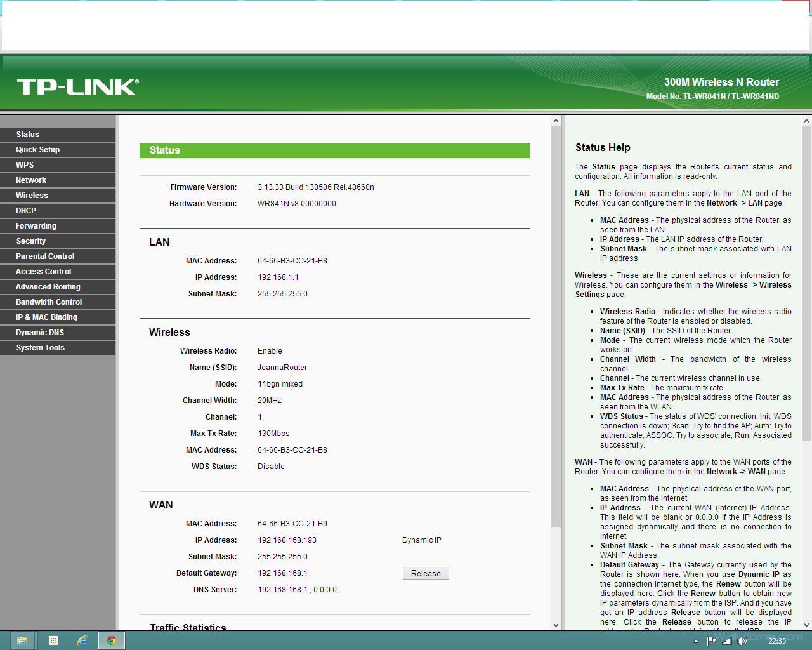This screenshot has height=650, width=812.
Task: Click the help pane scroll-down arrow
Action: 807,625
